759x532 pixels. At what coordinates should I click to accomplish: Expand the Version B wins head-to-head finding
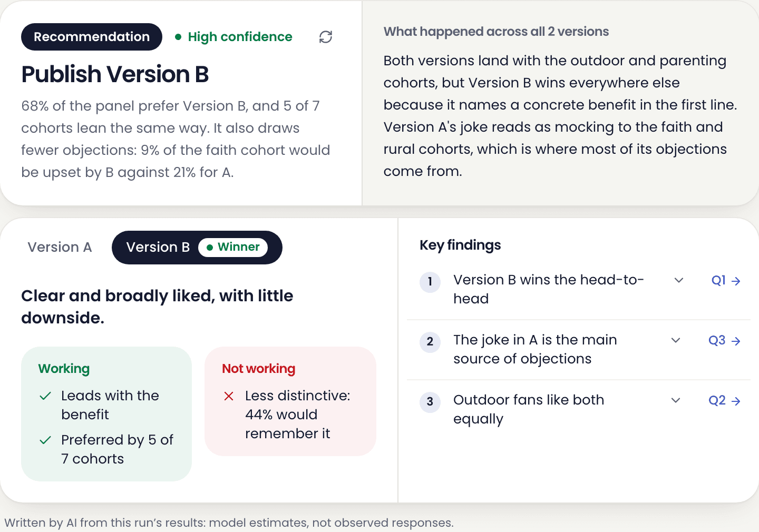point(679,280)
